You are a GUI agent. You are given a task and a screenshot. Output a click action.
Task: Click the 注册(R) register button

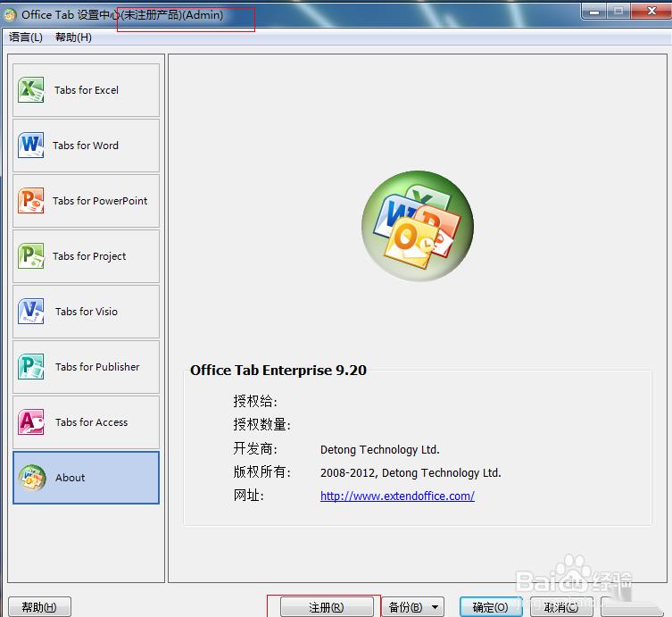coord(327,606)
